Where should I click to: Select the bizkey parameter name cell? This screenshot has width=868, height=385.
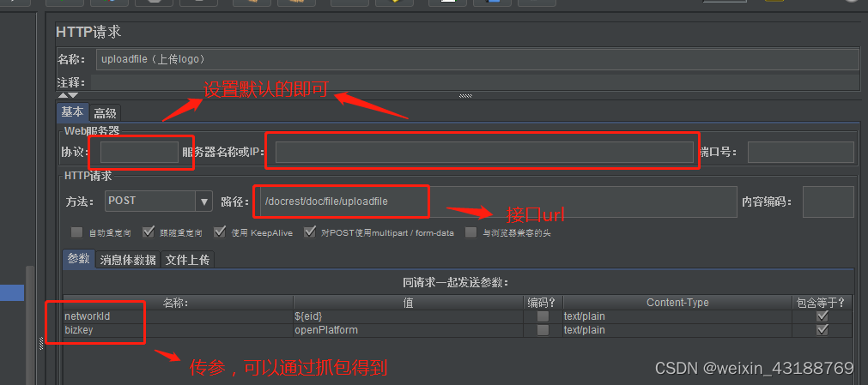(178, 330)
